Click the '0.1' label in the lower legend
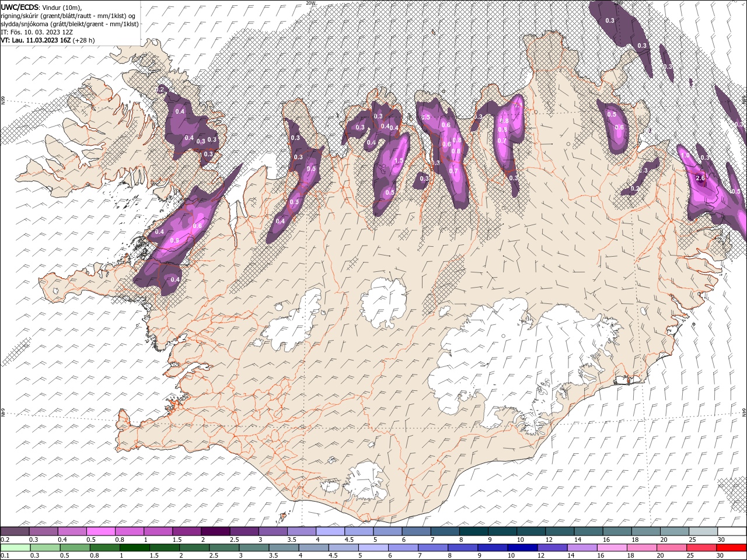 (5, 556)
